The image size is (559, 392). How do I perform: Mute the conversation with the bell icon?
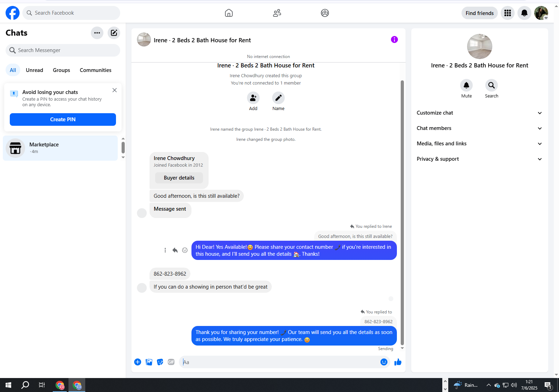466,85
